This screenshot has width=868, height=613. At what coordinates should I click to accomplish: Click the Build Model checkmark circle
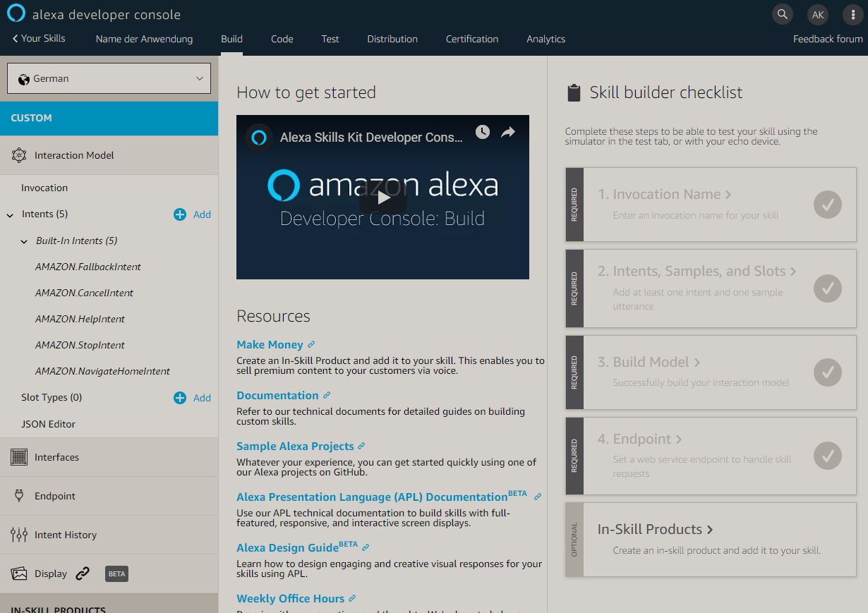(828, 372)
